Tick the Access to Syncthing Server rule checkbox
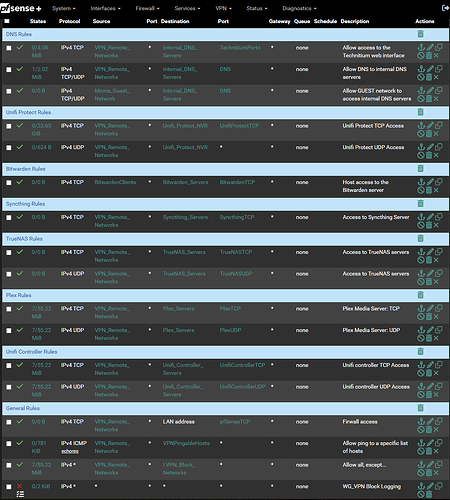Screen dimensions: 450x500 (9, 217)
